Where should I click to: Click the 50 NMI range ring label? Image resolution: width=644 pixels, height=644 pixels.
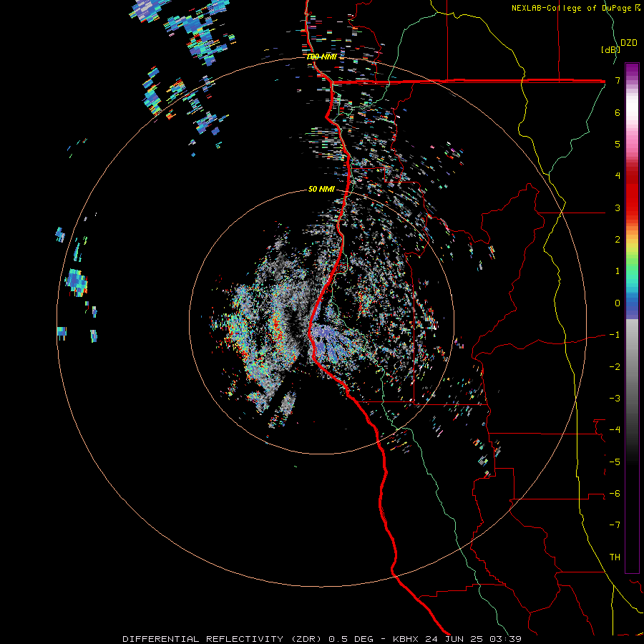(x=321, y=189)
